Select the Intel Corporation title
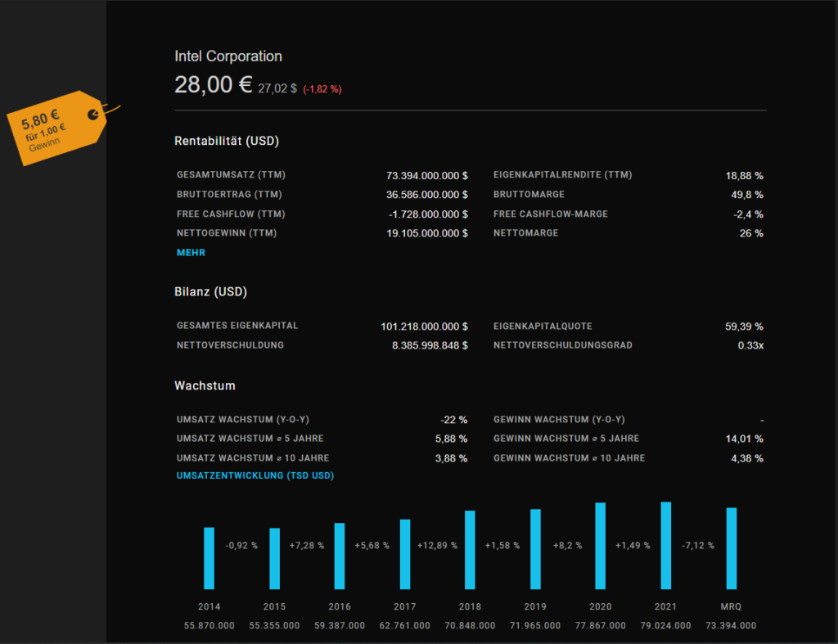 click(228, 56)
